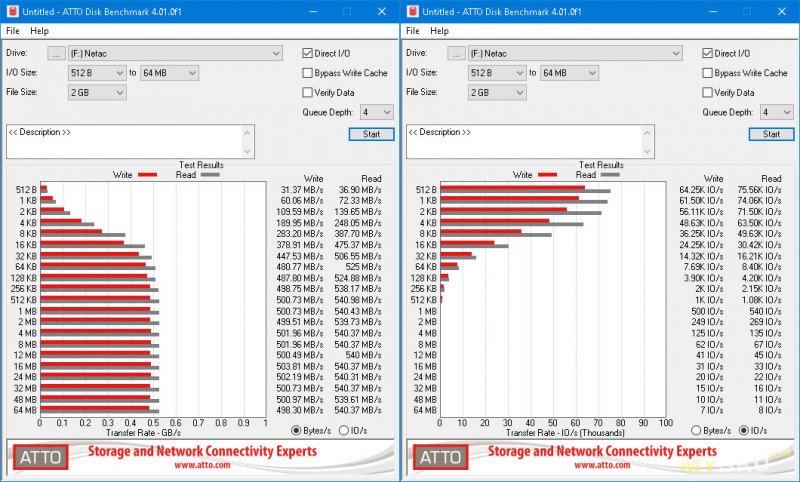Image resolution: width=800 pixels, height=482 pixels.
Task: Click the 540.98 MB/s read value
Action: [358, 300]
